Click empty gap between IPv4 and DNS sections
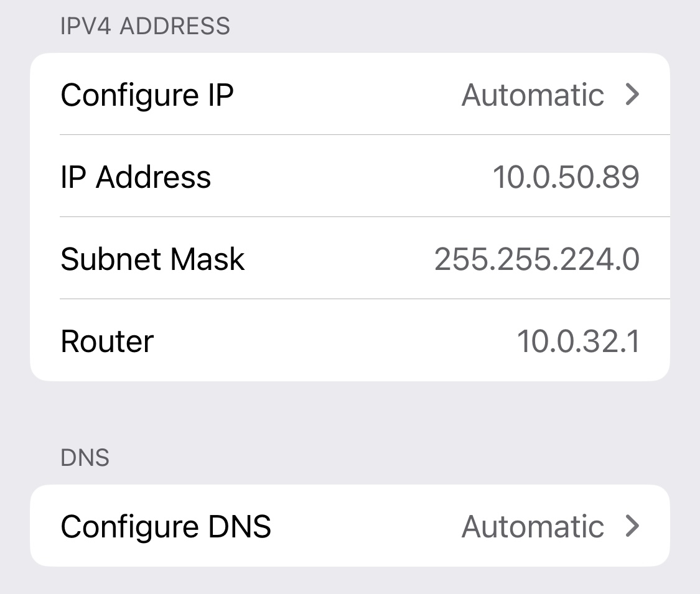The image size is (700, 594). point(350,413)
